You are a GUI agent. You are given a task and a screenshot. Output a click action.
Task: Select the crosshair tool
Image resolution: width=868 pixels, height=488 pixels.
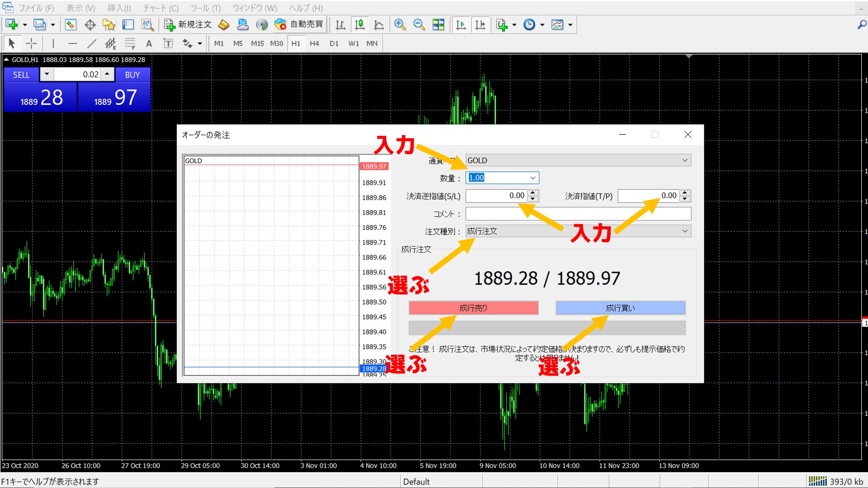tap(31, 43)
